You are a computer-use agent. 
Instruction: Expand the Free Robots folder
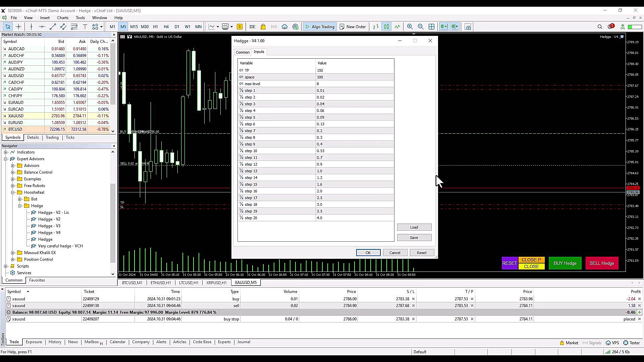pyautogui.click(x=13, y=186)
